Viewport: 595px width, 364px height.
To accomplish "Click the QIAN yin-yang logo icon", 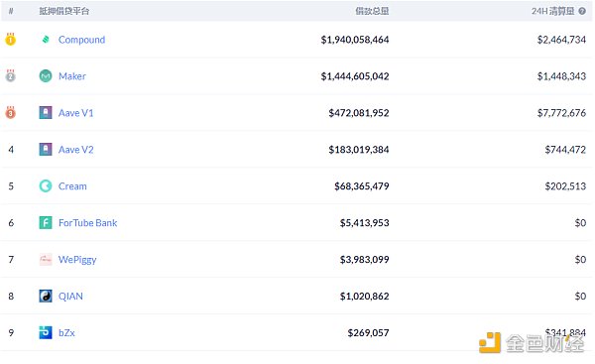I will click(x=46, y=296).
